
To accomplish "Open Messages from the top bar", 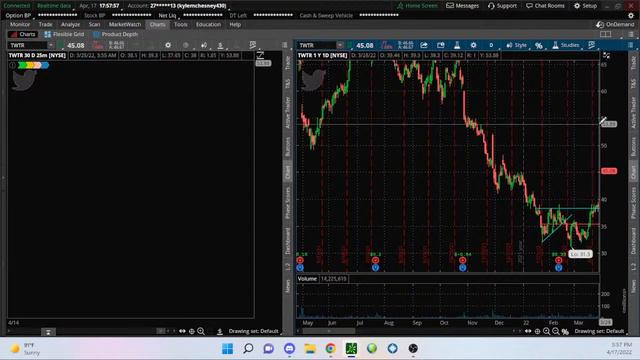I will click(462, 6).
